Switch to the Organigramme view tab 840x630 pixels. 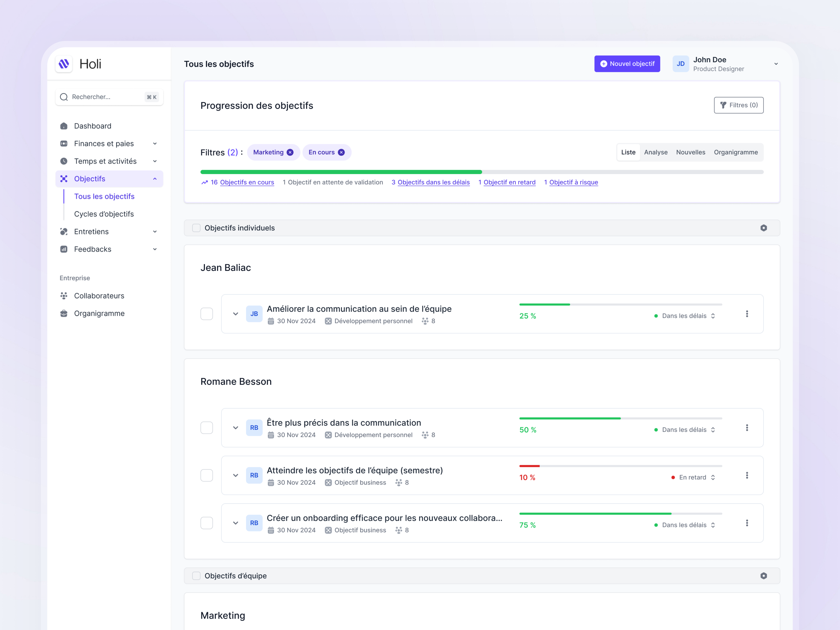pos(736,152)
